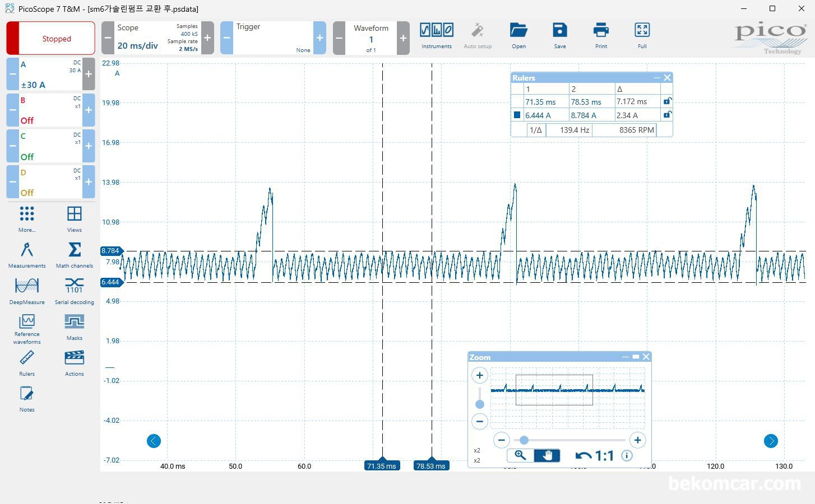This screenshot has width=815, height=504.
Task: Open the Measurements tool
Action: tap(27, 255)
